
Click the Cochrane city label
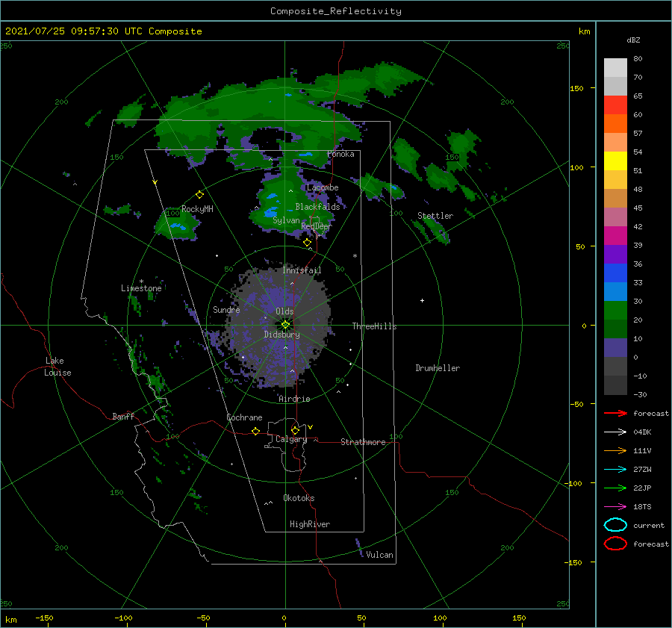[x=244, y=417]
